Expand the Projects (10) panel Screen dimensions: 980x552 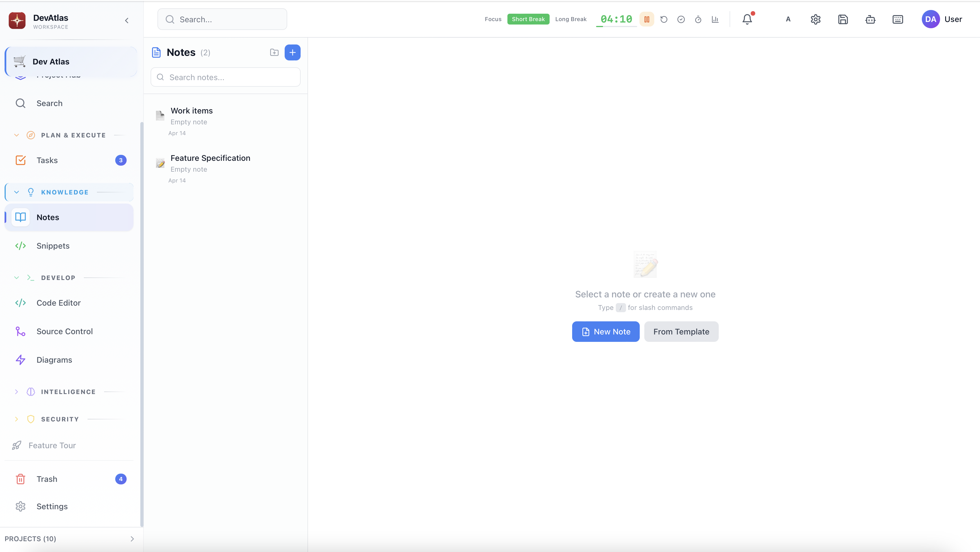pyautogui.click(x=132, y=539)
